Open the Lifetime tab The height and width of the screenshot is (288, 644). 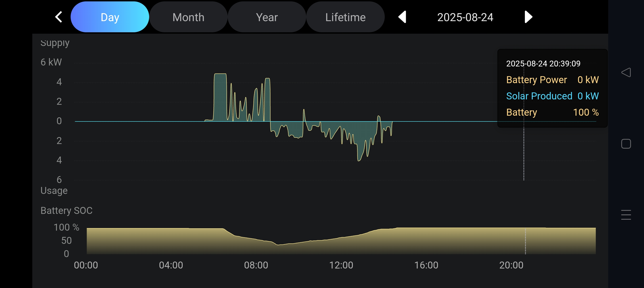[x=345, y=17]
